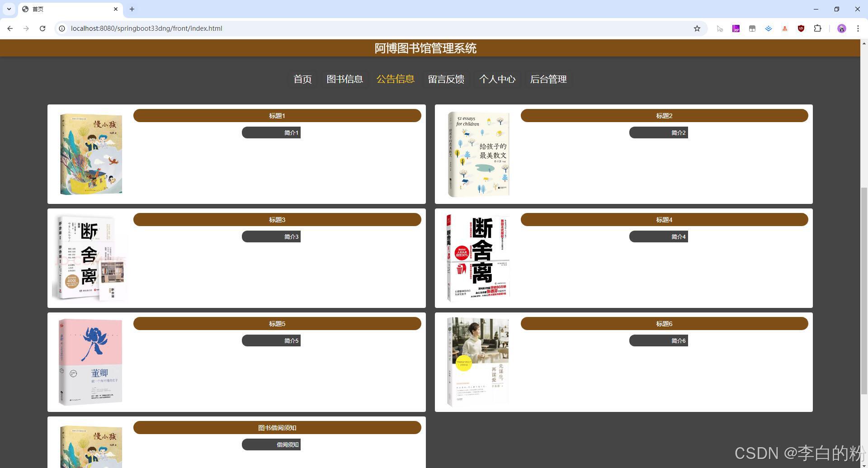Bookmark this page with the star

[x=697, y=28]
